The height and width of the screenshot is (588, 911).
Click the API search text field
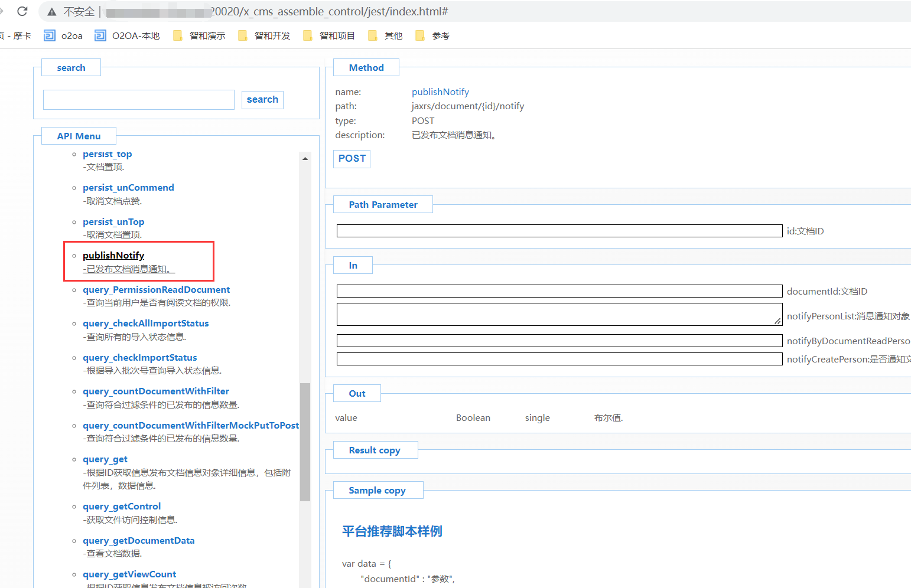(139, 100)
